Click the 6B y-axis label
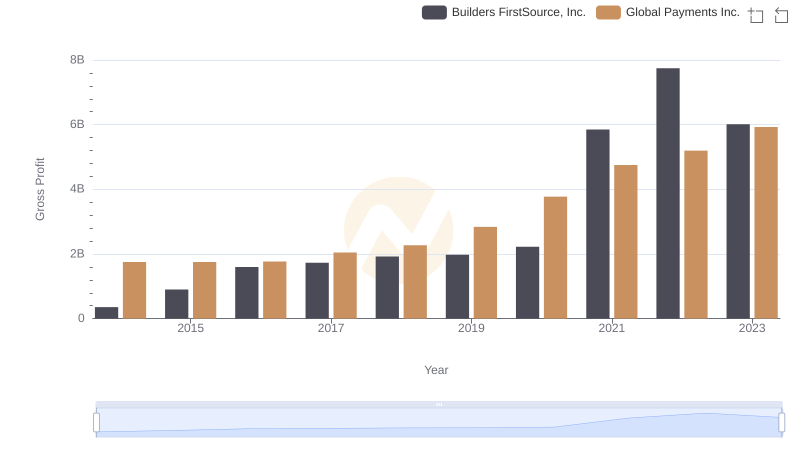Viewport: 800px width, 461px height. (x=77, y=124)
